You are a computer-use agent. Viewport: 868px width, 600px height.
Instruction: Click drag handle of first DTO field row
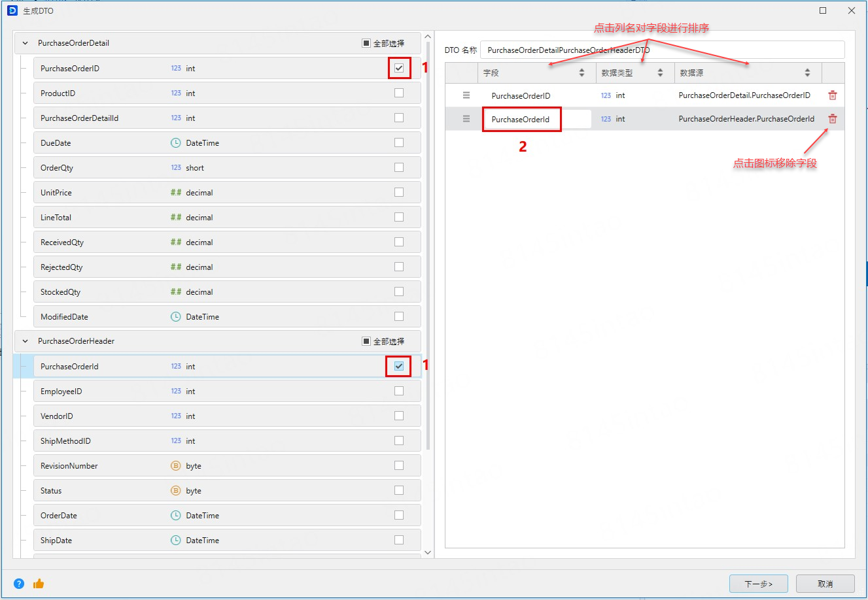(466, 95)
